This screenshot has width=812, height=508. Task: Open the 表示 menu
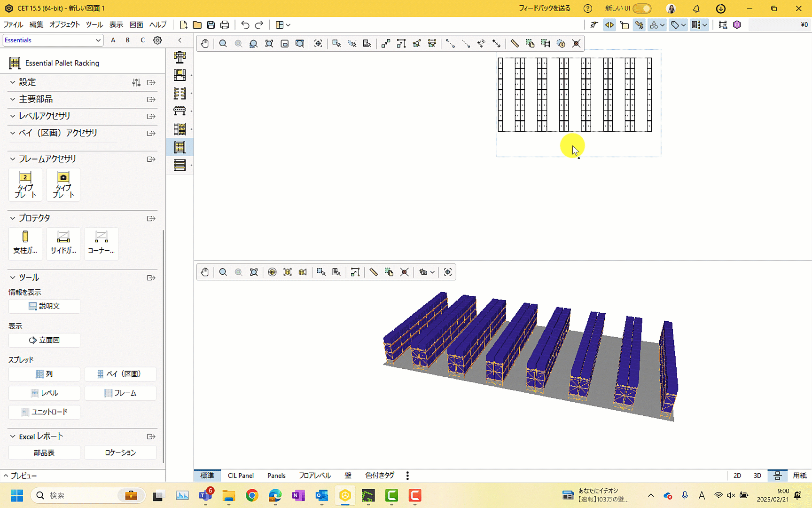(x=116, y=24)
